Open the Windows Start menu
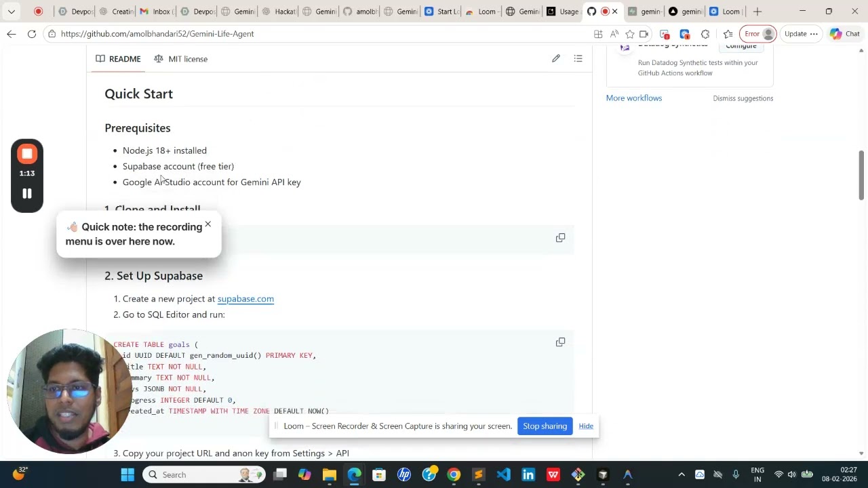This screenshot has width=868, height=488. click(x=127, y=475)
